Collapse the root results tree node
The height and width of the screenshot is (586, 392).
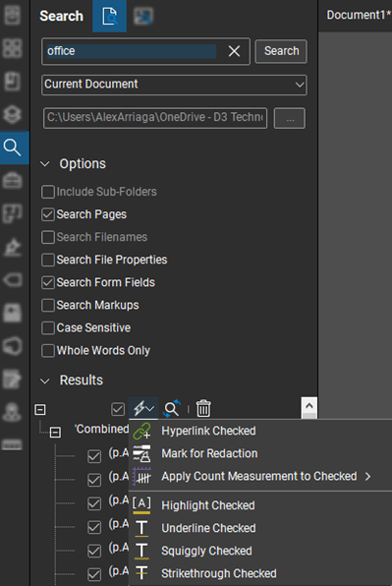tap(40, 410)
